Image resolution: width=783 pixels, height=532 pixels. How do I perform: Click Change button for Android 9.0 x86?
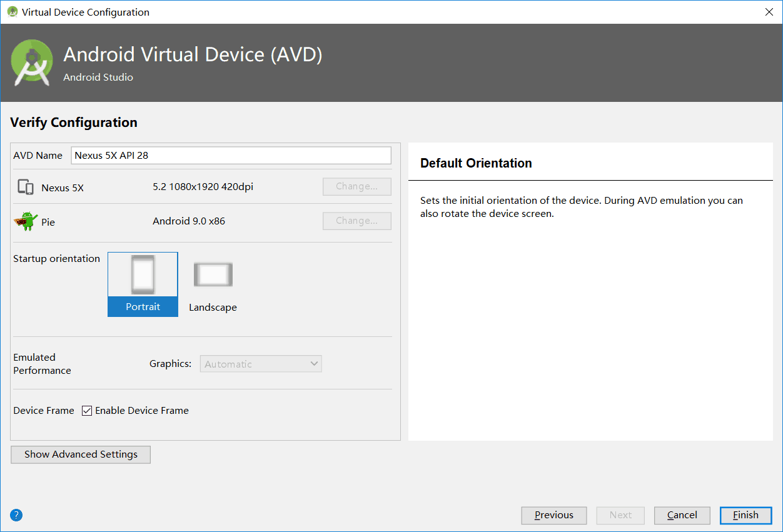[357, 221]
